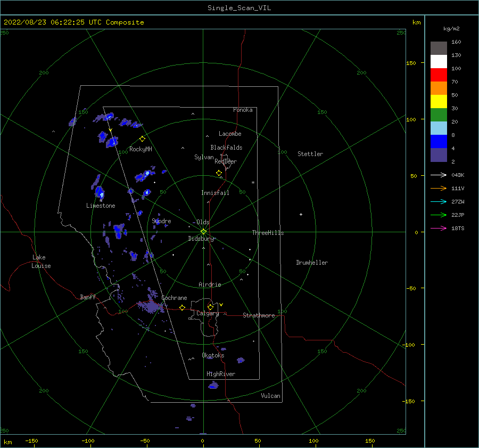Click the Drumheller town label
The image size is (479, 448).
(x=312, y=263)
